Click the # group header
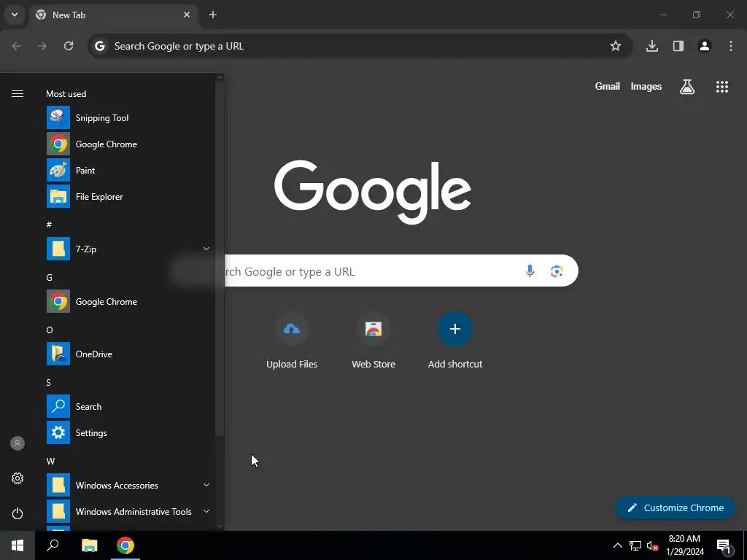747x560 pixels. coord(49,225)
